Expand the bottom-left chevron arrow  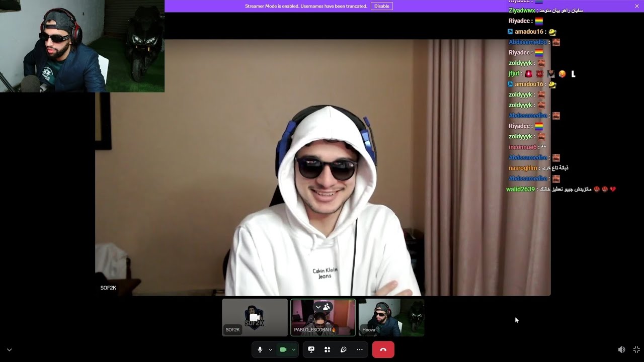pos(9,350)
